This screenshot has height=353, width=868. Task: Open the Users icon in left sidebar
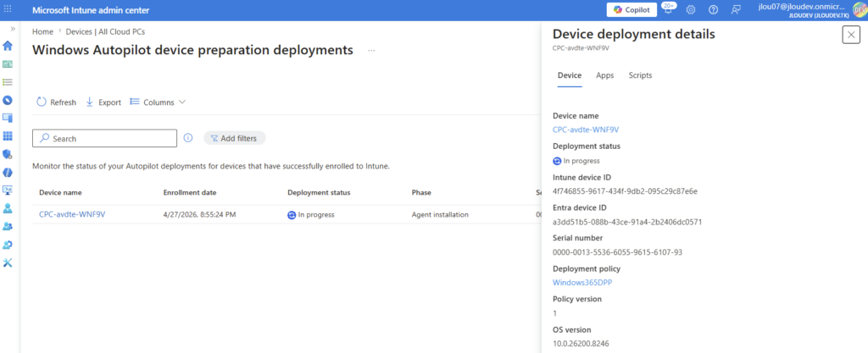pyautogui.click(x=8, y=207)
